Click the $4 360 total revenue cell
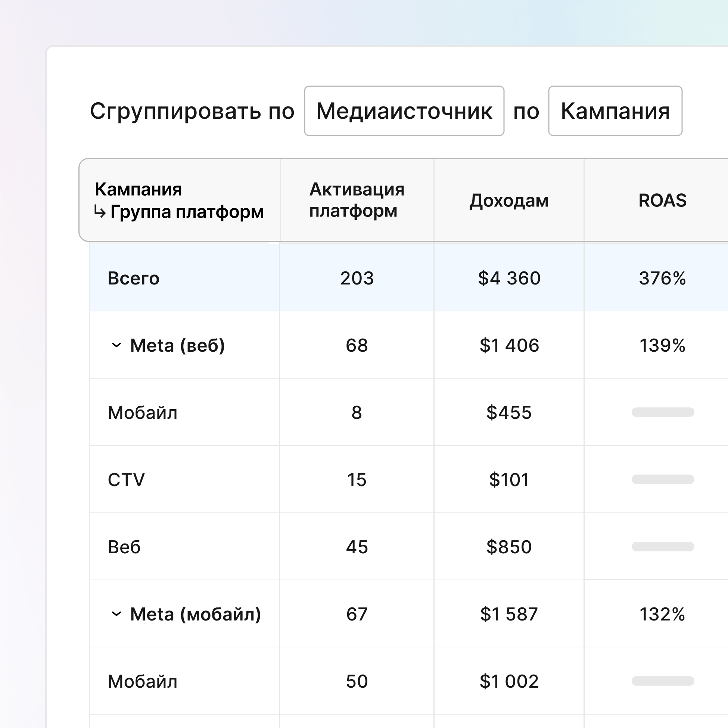Image resolution: width=728 pixels, height=728 pixels. click(509, 278)
